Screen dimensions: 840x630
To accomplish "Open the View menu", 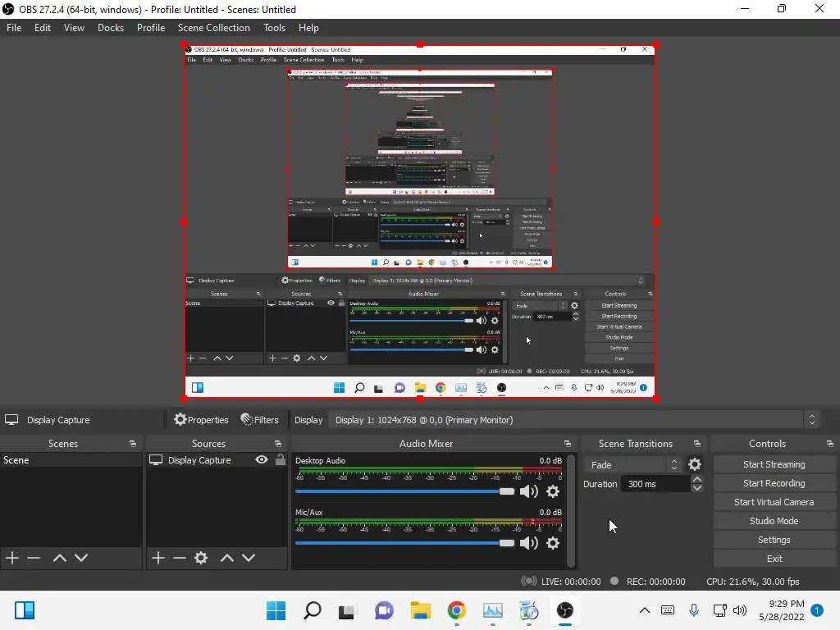I will pyautogui.click(x=74, y=28).
